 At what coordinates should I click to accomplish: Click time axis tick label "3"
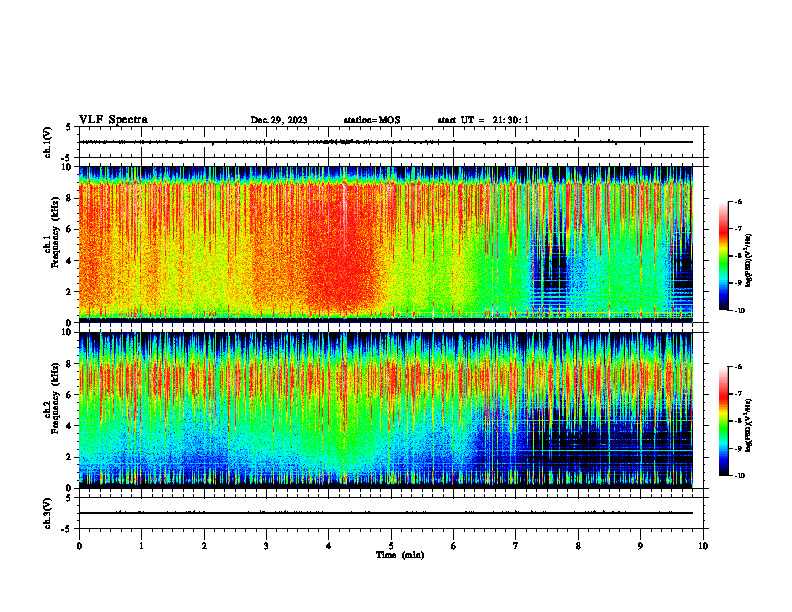pos(266,546)
